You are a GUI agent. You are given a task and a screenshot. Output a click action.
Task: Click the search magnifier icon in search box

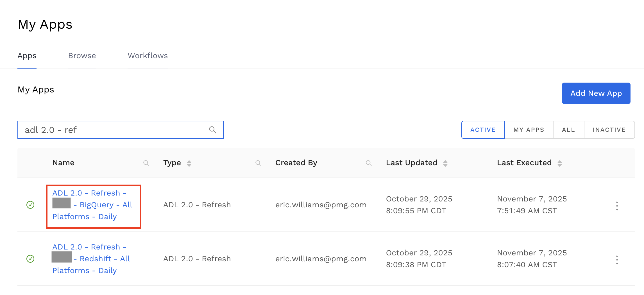(213, 130)
